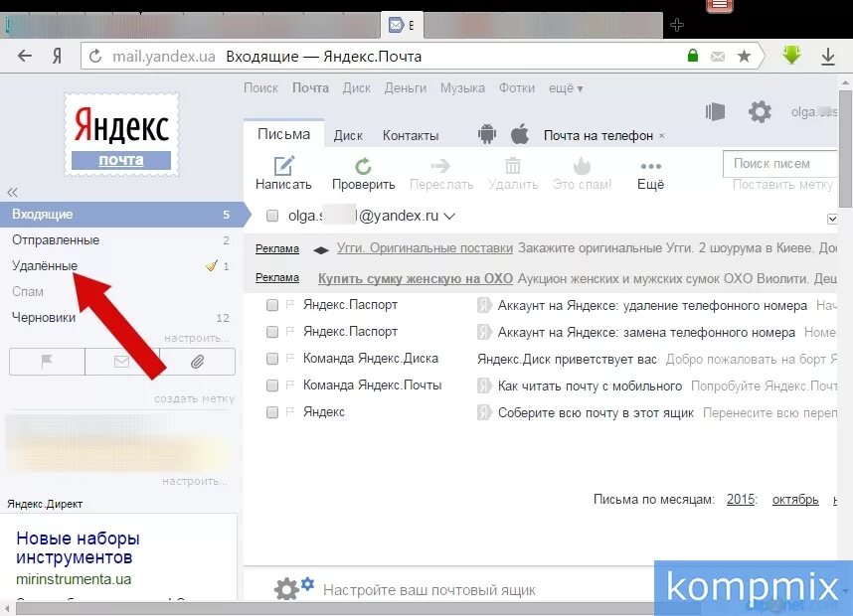The width and height of the screenshot is (853, 616).
Task: Click the Написать compose icon
Action: [x=284, y=166]
